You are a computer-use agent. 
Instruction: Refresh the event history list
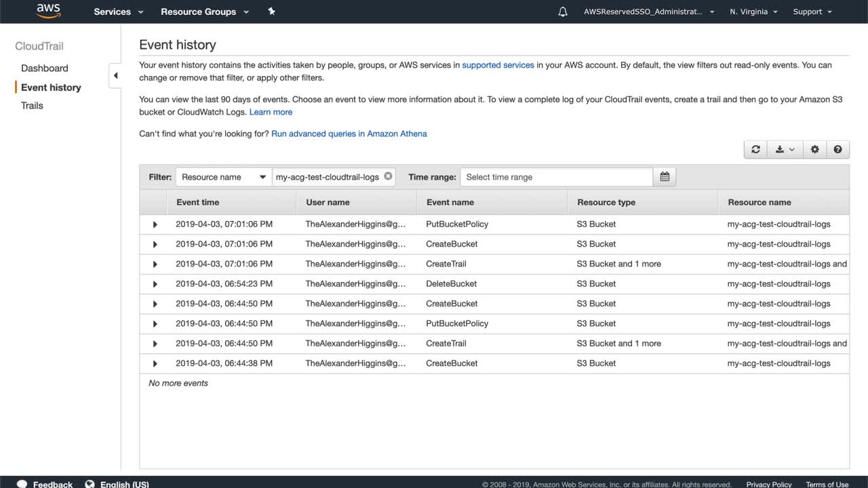(755, 150)
